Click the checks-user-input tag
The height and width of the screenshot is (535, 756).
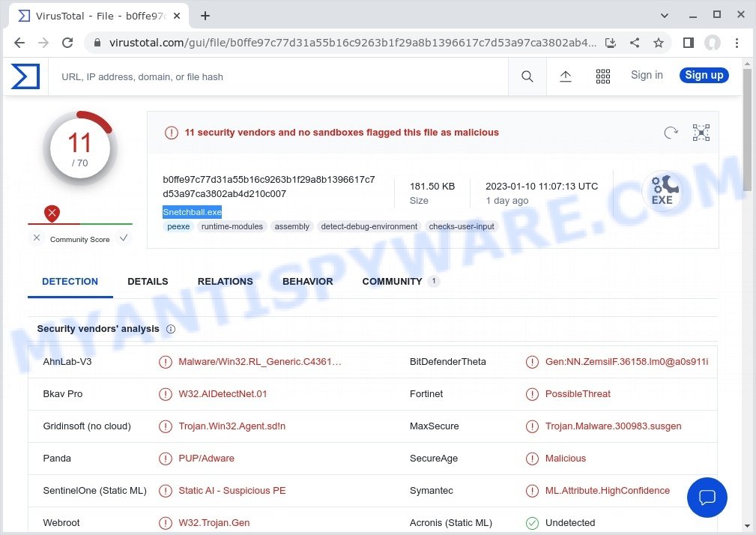(x=462, y=226)
